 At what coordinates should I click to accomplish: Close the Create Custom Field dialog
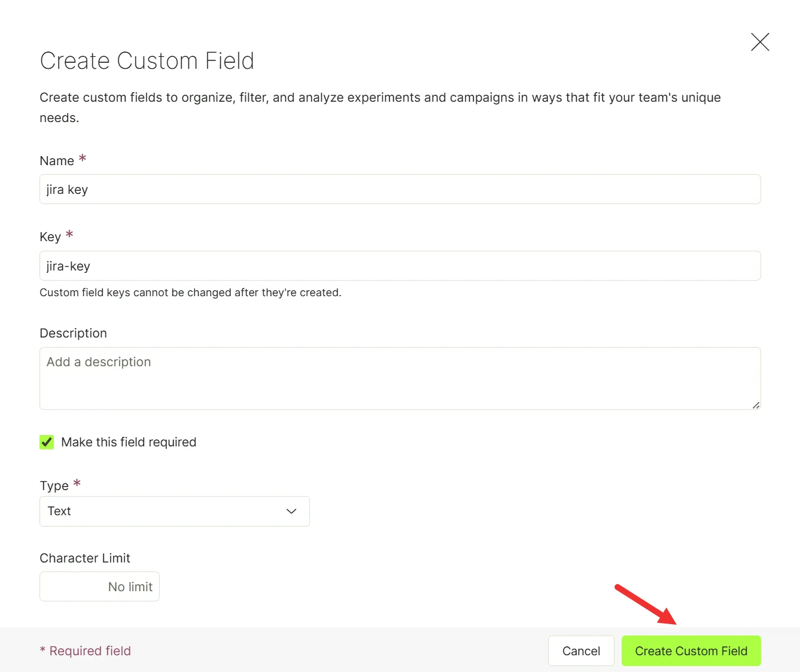pyautogui.click(x=760, y=42)
